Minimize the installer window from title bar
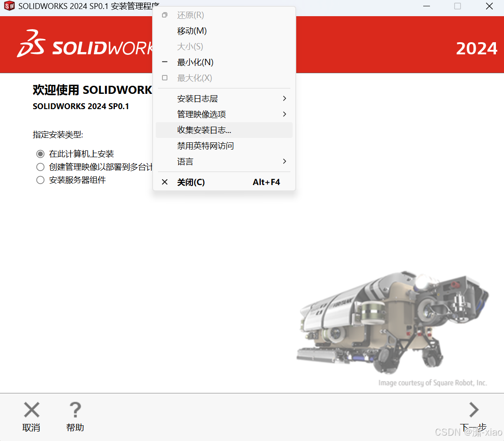504x441 pixels. pos(426,6)
